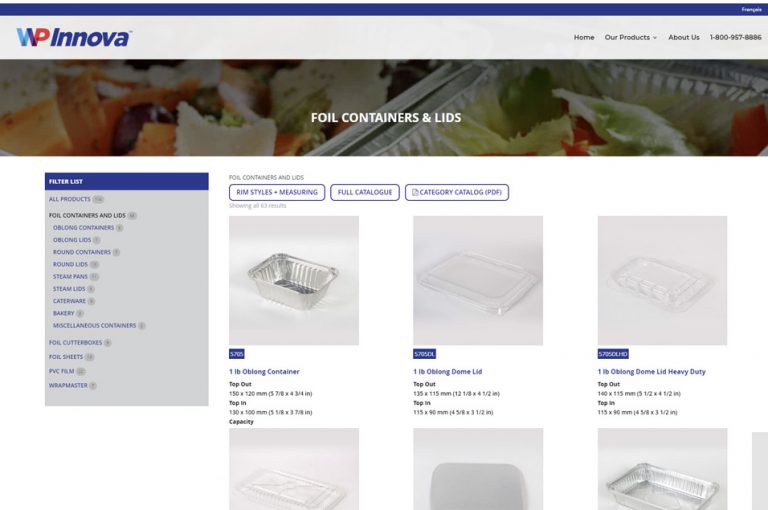Viewport: 768px width, 510px height.
Task: Open the 1 lb Oblong Container thumbnail
Action: click(294, 281)
